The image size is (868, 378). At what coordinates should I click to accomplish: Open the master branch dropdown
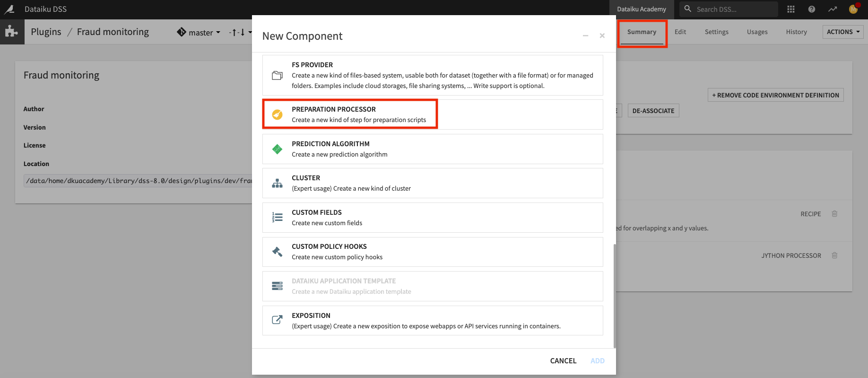point(204,32)
